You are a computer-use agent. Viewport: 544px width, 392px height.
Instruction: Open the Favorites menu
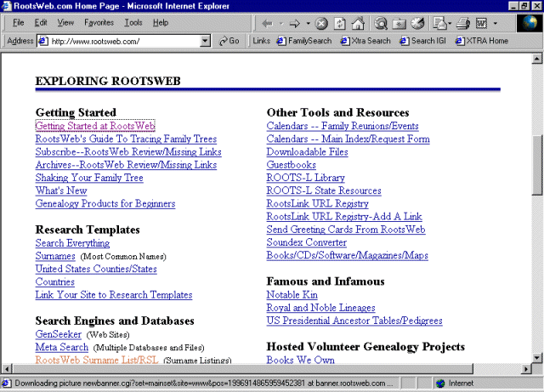click(99, 23)
